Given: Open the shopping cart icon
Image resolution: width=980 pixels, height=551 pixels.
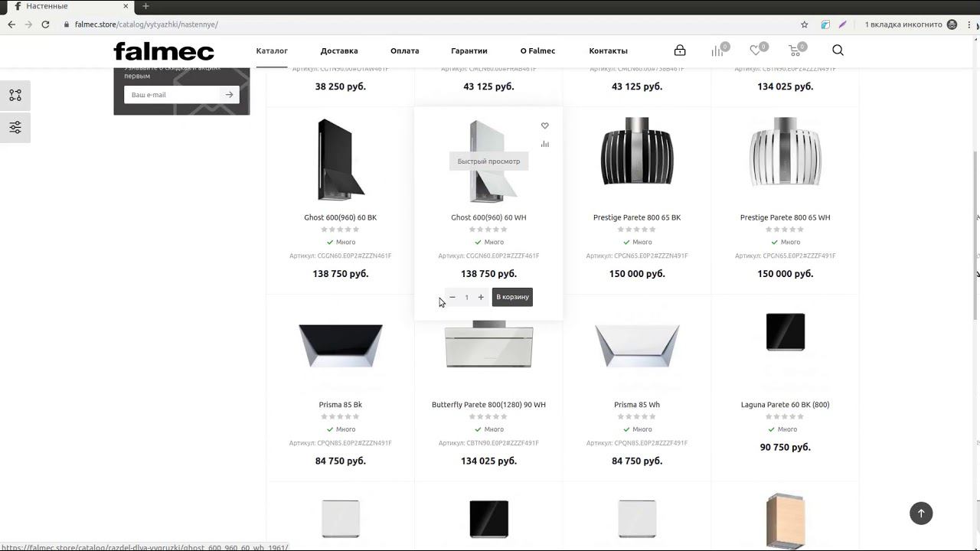Looking at the screenshot, I should click(x=795, y=51).
